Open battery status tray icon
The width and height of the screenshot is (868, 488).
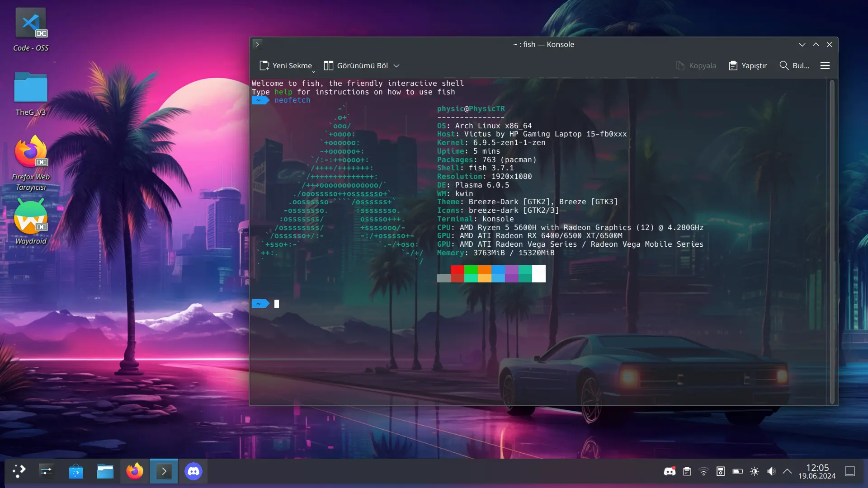tap(738, 471)
